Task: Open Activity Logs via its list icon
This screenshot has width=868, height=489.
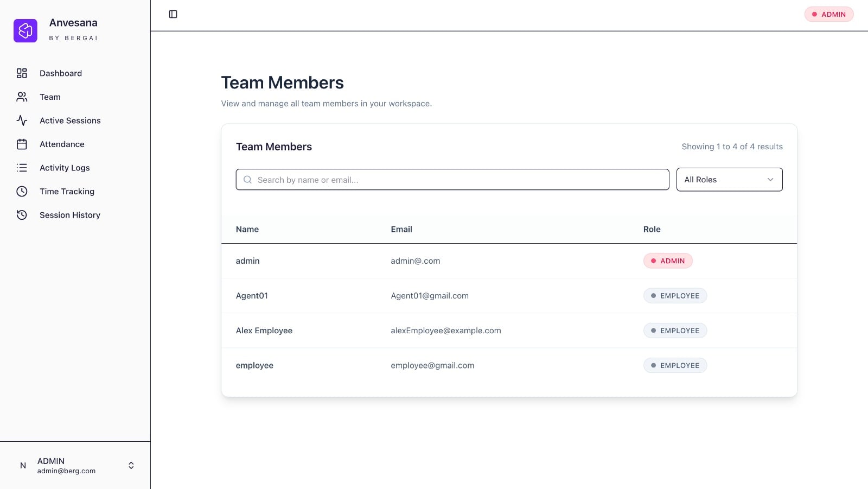Action: (22, 168)
